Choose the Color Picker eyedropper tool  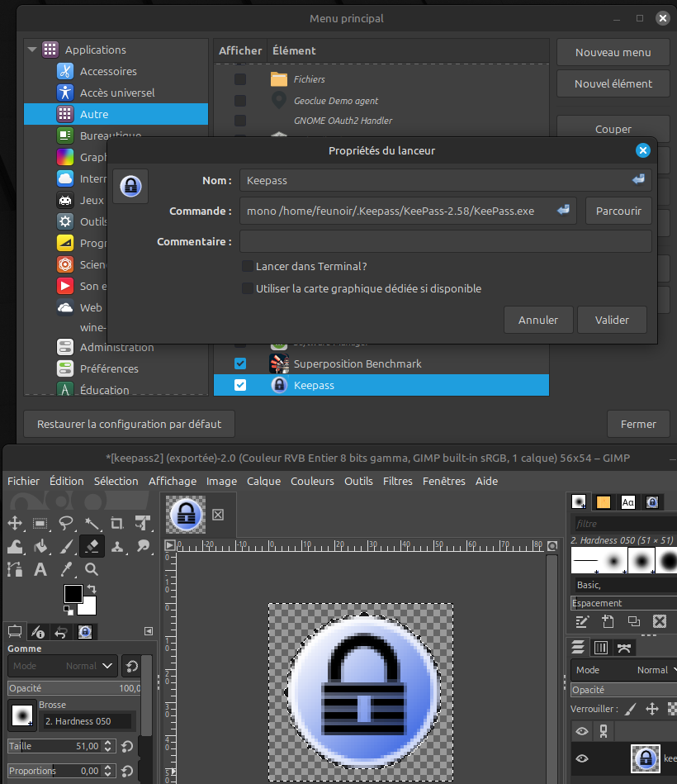[66, 569]
